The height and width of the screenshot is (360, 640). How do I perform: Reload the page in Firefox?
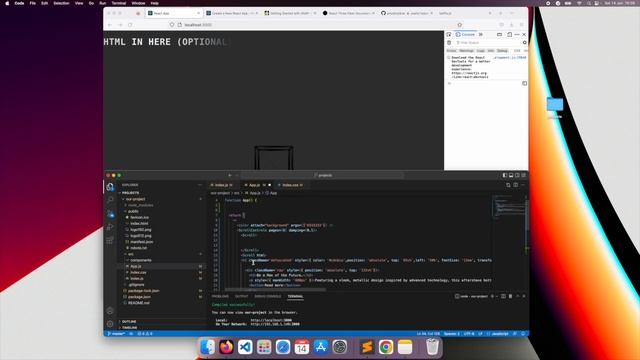point(130,25)
